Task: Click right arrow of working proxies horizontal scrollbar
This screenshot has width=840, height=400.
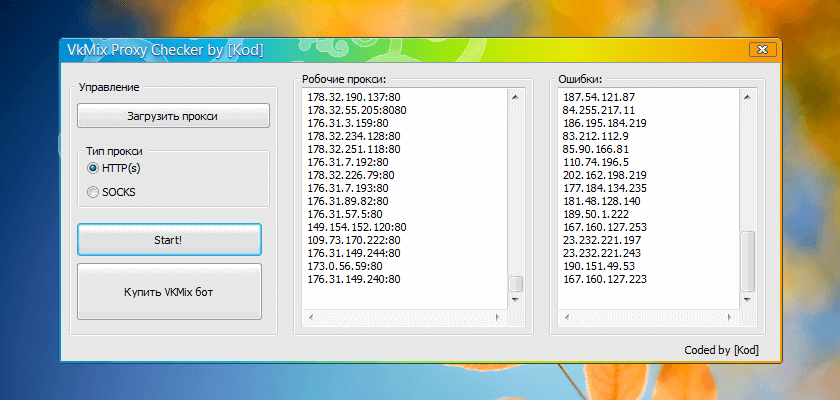Action: coord(498,318)
